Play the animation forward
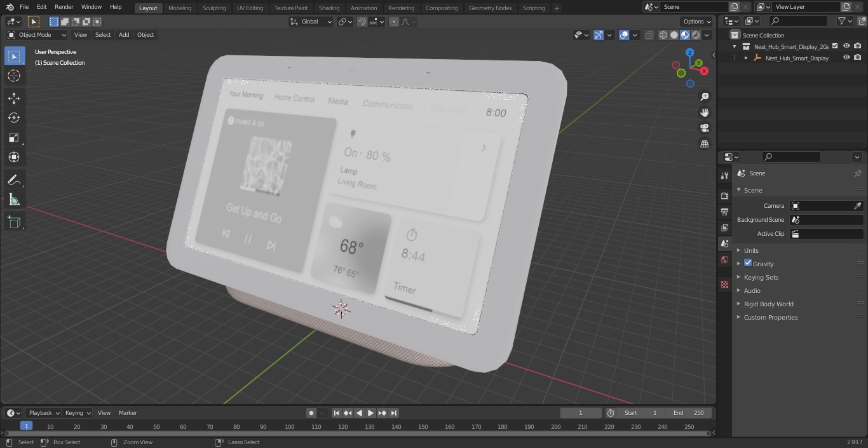868x448 pixels. [x=370, y=413]
